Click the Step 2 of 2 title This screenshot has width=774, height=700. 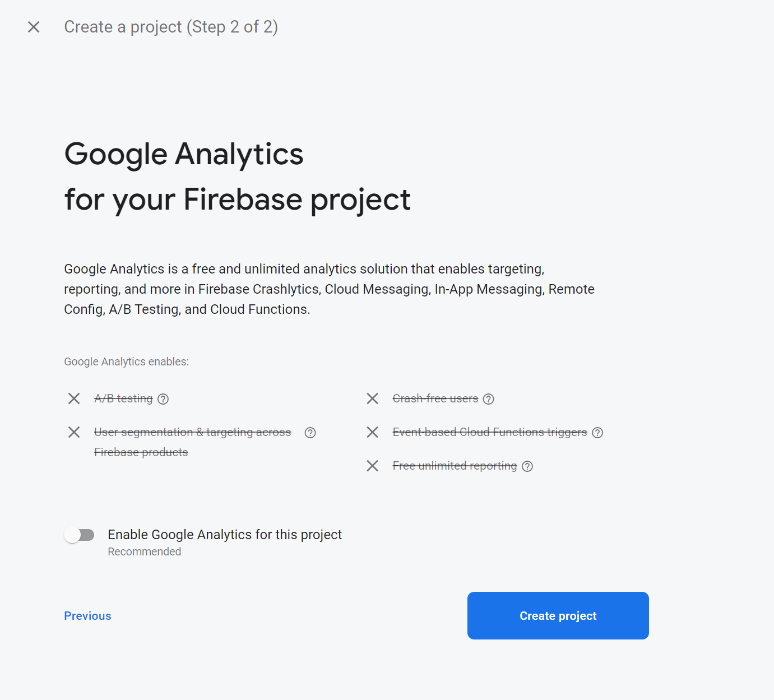click(171, 26)
